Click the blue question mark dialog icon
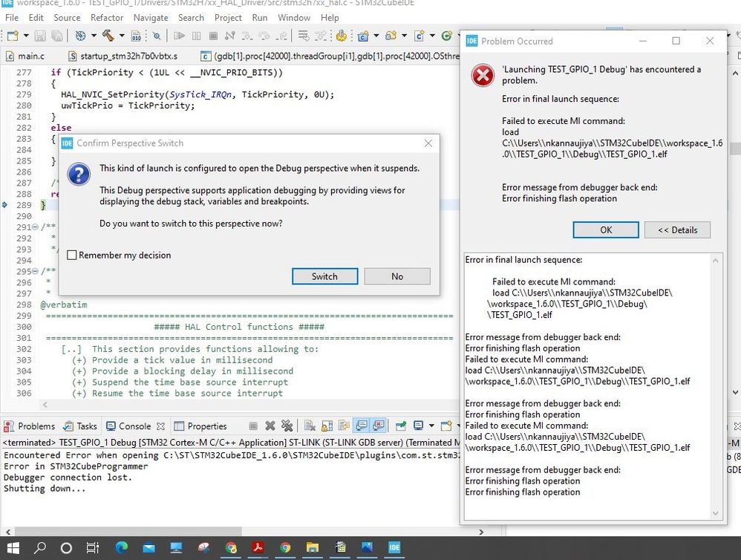 [x=79, y=174]
